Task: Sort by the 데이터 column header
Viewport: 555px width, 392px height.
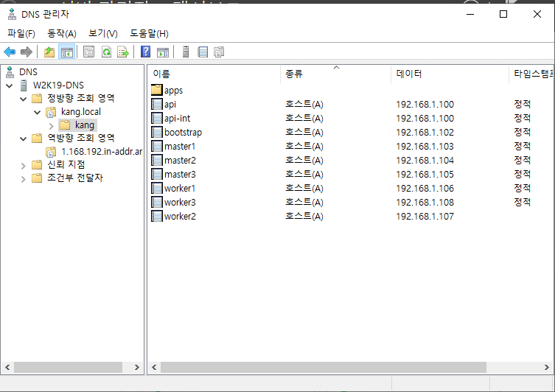Action: point(450,74)
